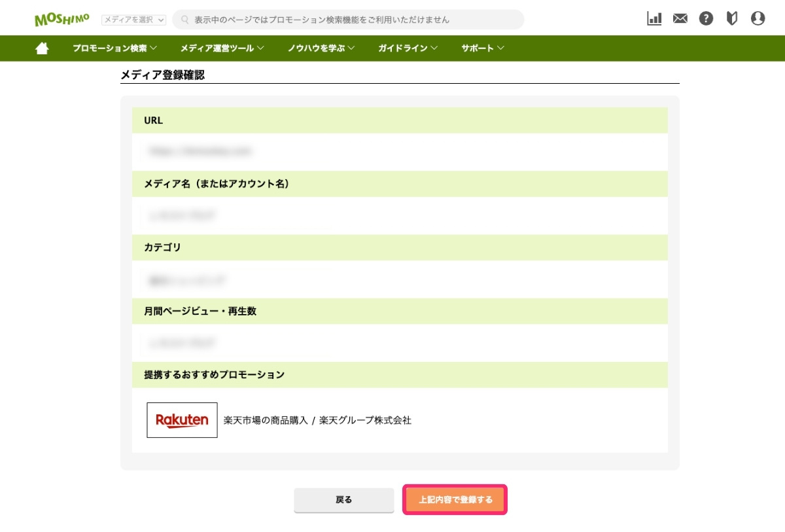Click the beginner's guide book icon
The width and height of the screenshot is (785, 532).
731,18
